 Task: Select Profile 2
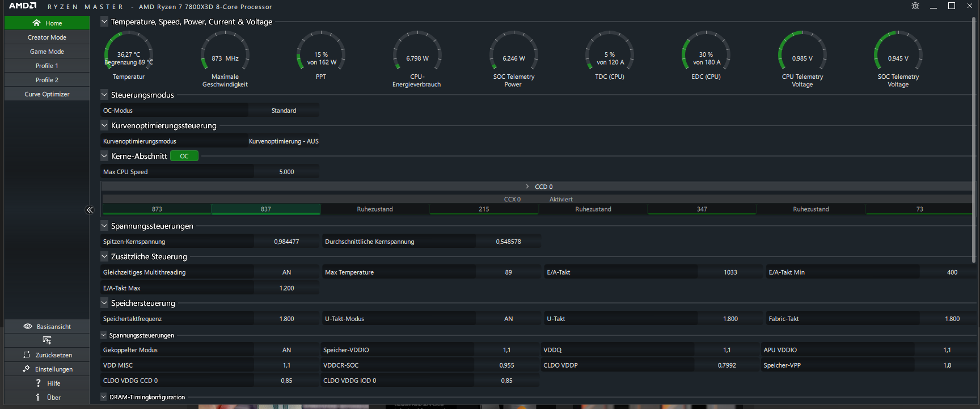47,79
